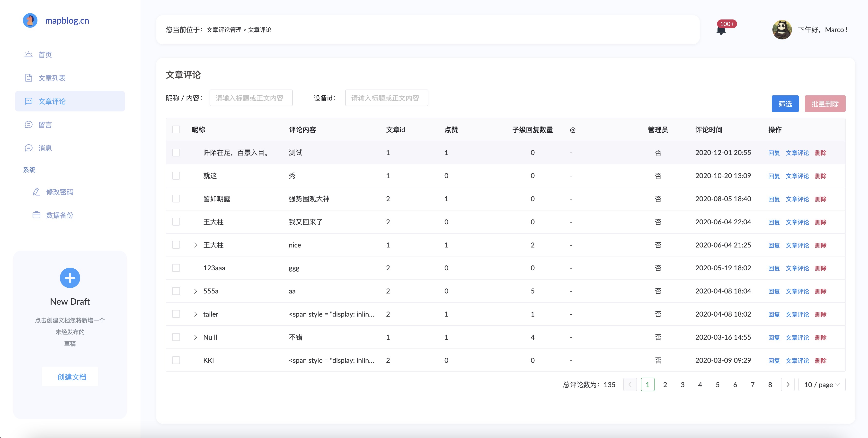Click the 文章列表 document icon
The image size is (868, 438).
tap(29, 78)
